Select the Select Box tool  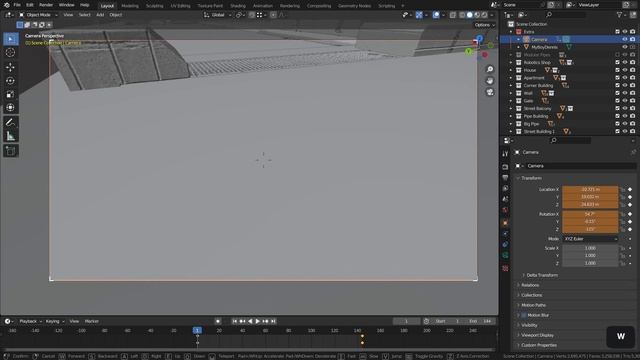click(x=11, y=39)
